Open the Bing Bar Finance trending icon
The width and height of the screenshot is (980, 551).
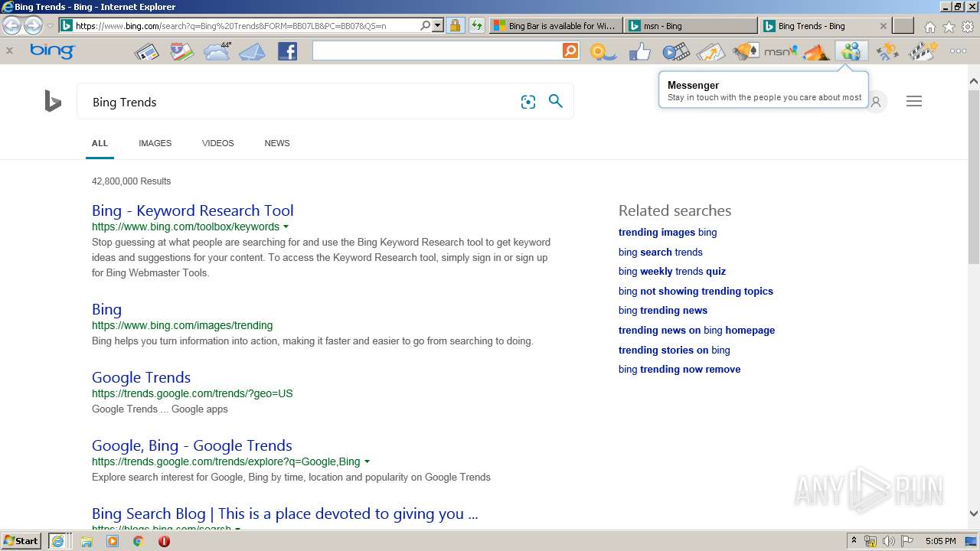(710, 51)
